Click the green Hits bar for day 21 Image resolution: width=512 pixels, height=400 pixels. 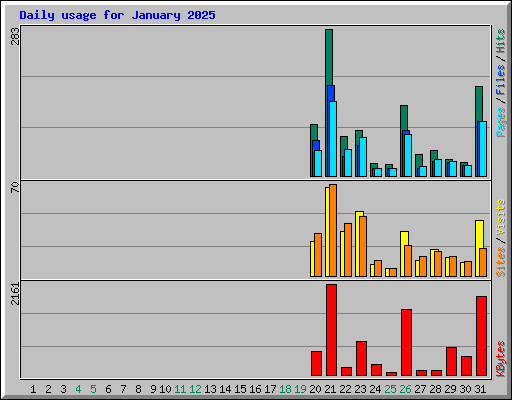[x=329, y=57]
